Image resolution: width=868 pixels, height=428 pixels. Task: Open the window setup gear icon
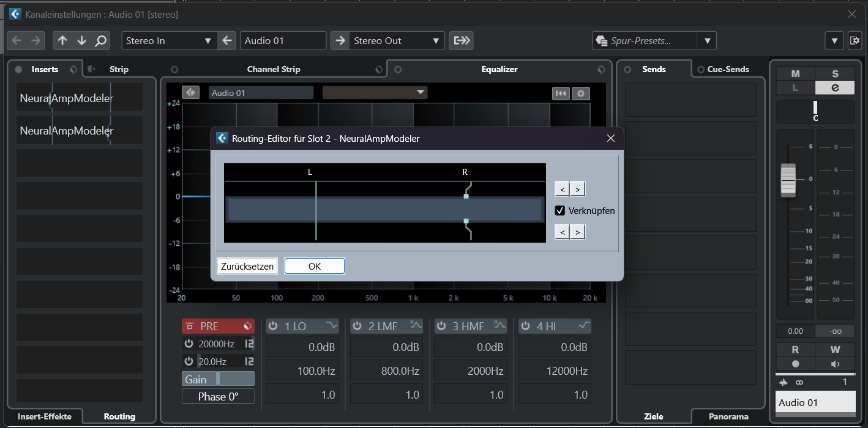(855, 41)
